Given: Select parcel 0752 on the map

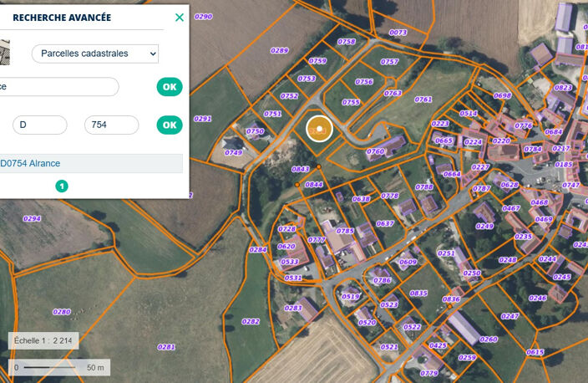Looking at the screenshot, I should pos(290,96).
